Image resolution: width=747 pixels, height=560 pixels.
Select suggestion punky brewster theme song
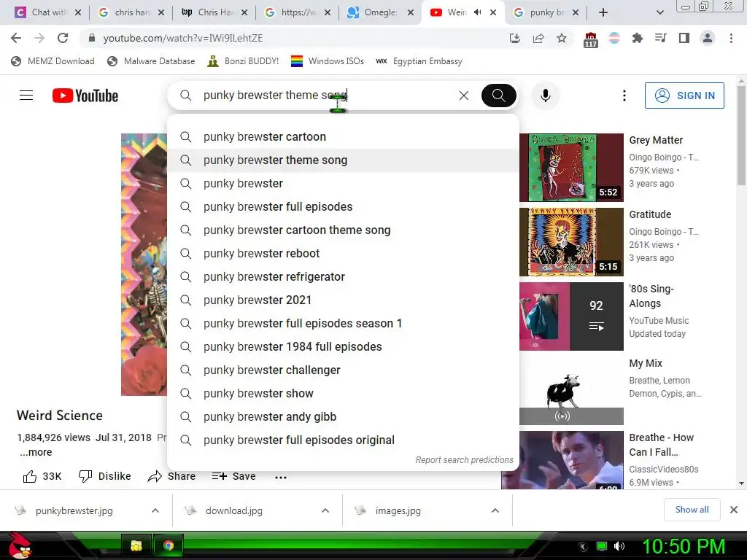[343, 160]
